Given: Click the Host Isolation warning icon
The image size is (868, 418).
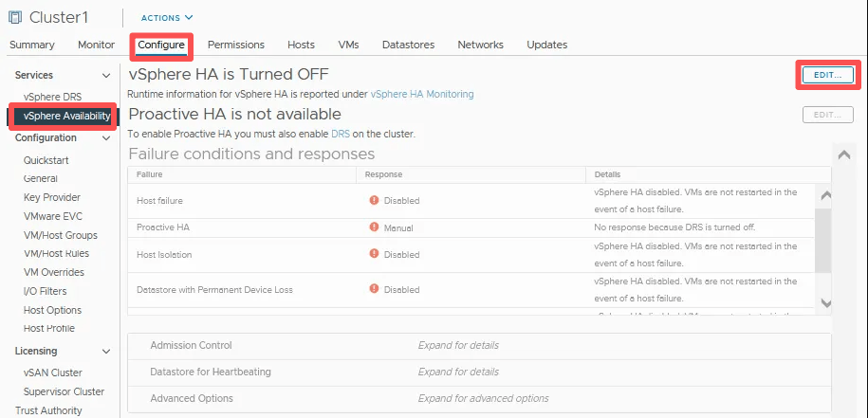Looking at the screenshot, I should point(374,254).
